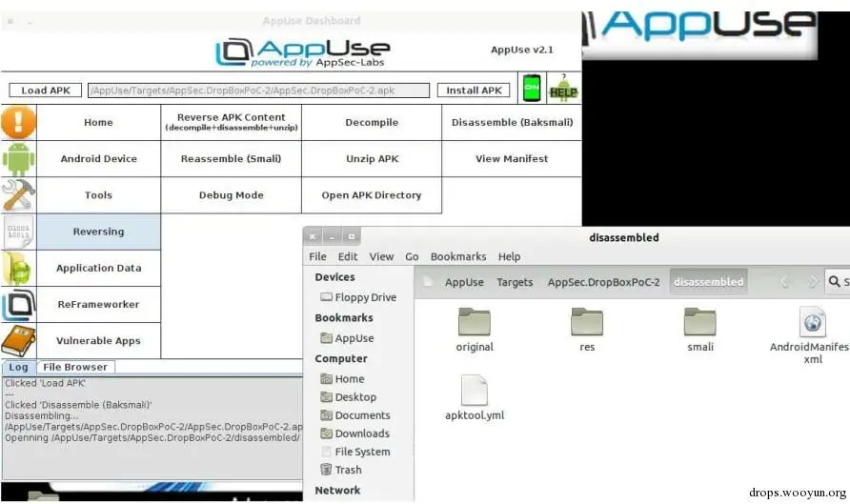Click the green Android Device robot icon

pyautogui.click(x=18, y=159)
